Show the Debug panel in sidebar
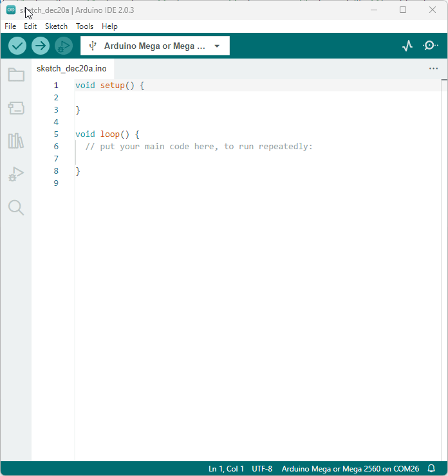 pyautogui.click(x=16, y=174)
